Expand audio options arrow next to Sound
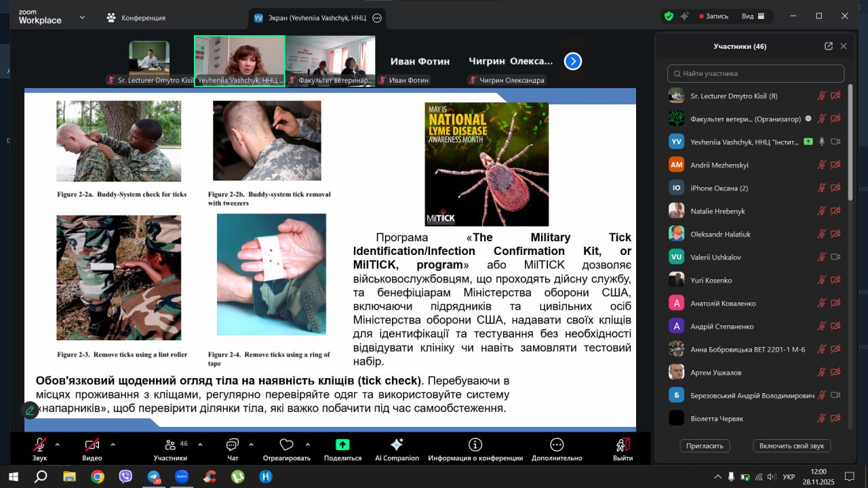 point(57,445)
